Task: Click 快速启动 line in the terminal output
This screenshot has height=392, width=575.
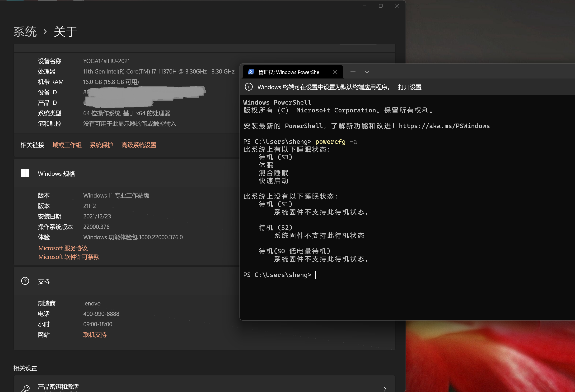Action: pyautogui.click(x=273, y=180)
